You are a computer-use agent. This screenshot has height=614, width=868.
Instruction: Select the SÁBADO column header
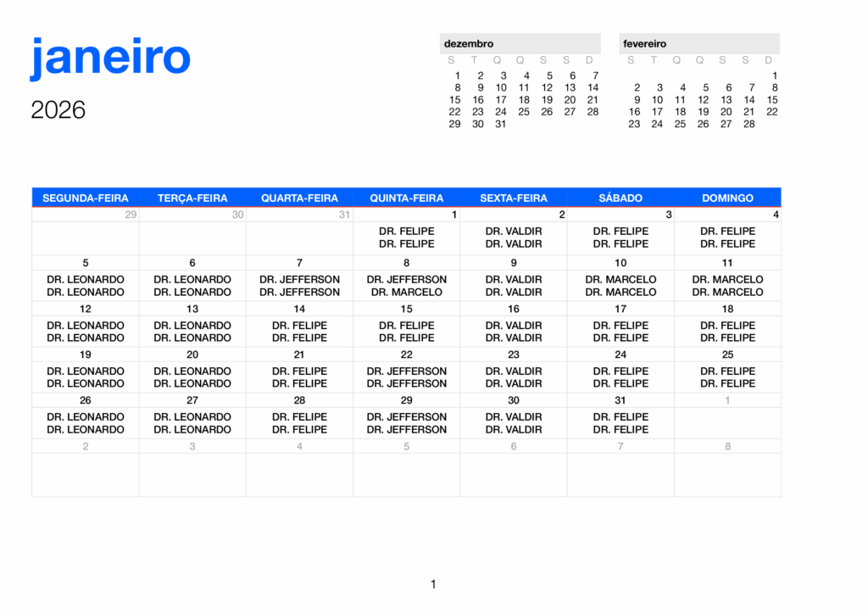click(620, 198)
